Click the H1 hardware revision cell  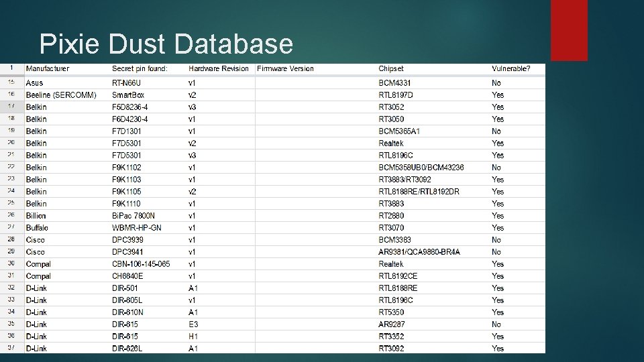tap(193, 337)
